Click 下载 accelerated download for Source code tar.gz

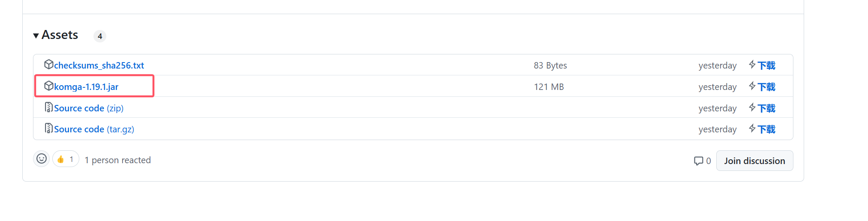tap(766, 129)
